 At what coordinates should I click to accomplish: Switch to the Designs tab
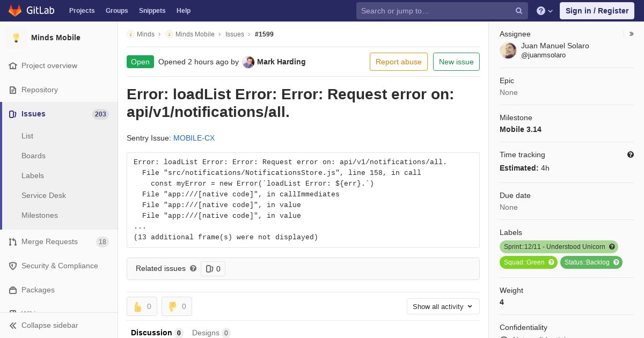[x=211, y=333]
